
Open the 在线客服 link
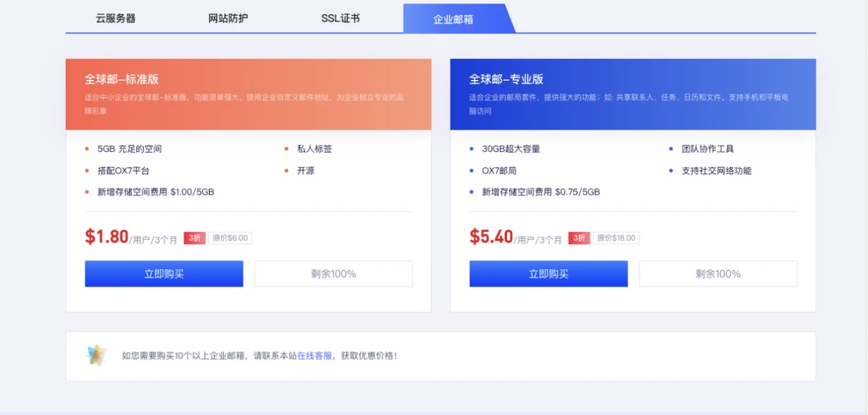(315, 355)
